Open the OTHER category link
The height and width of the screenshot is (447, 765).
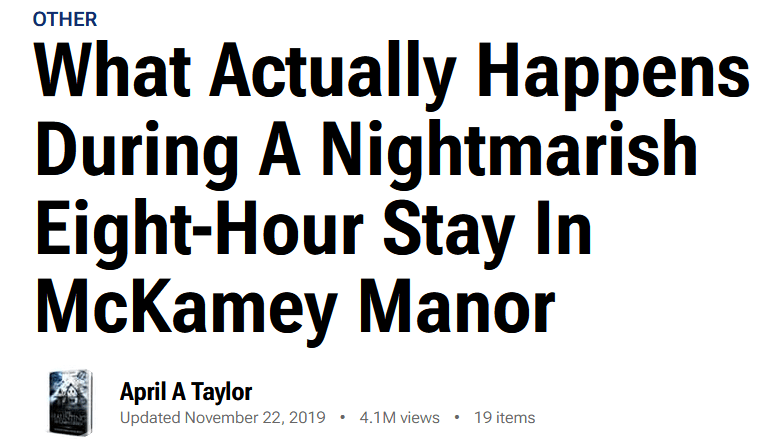[x=65, y=20]
